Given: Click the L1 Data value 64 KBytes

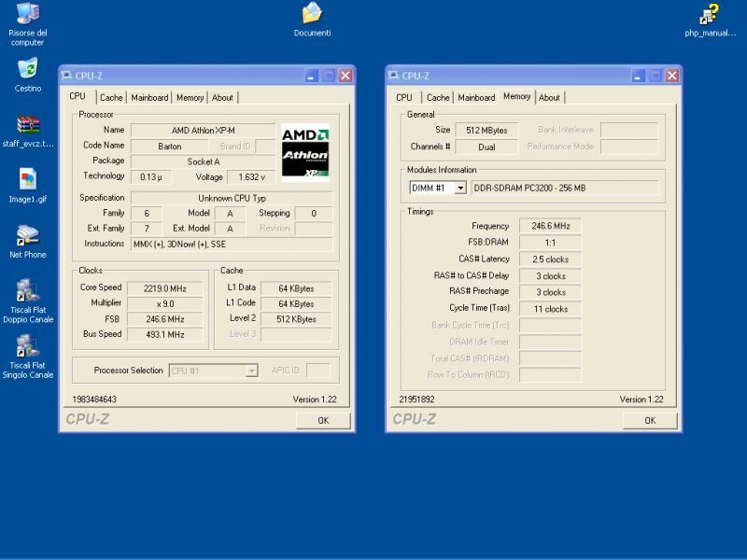Looking at the screenshot, I should point(296,288).
